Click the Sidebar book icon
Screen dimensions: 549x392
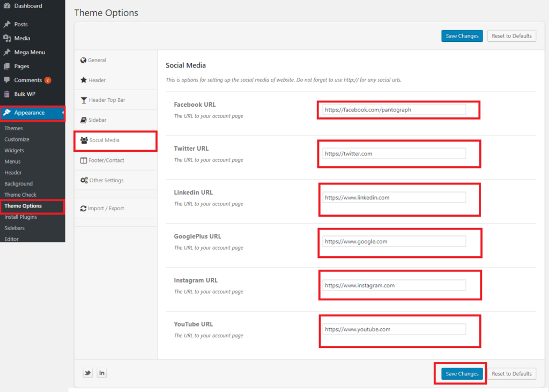84,120
